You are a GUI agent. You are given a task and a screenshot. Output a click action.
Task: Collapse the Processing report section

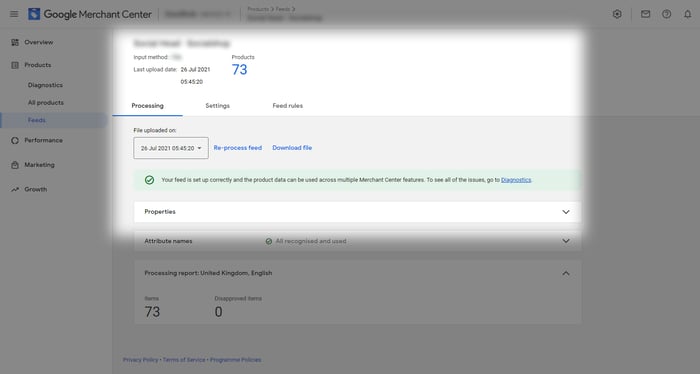coord(566,273)
